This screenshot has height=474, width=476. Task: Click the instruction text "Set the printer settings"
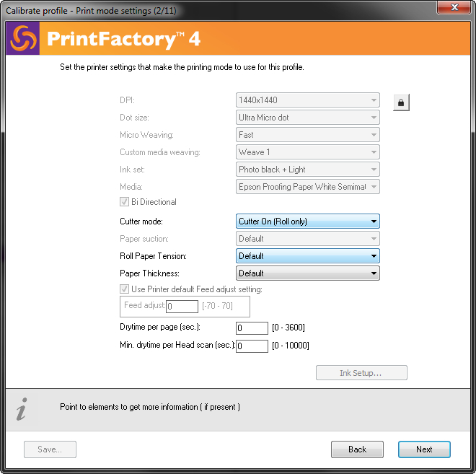[x=182, y=67]
